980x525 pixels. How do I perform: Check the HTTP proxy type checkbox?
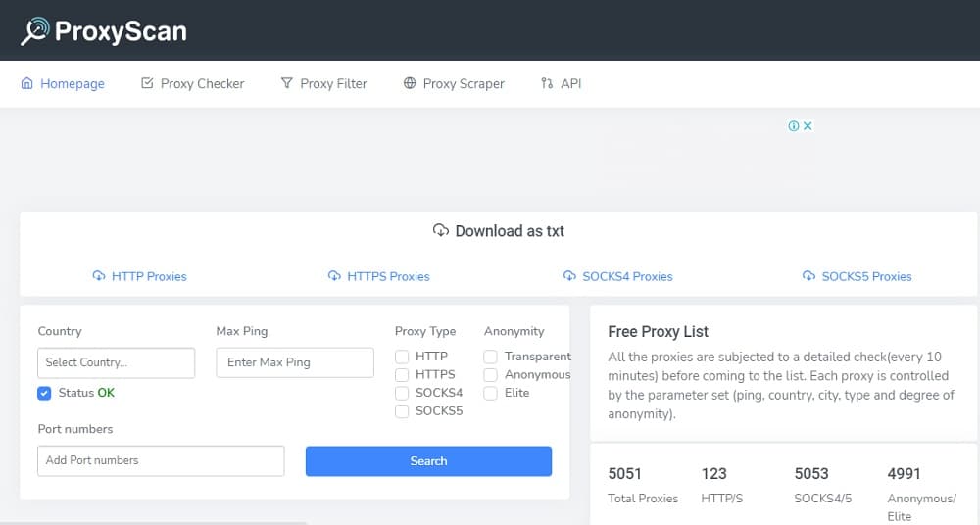coord(402,357)
